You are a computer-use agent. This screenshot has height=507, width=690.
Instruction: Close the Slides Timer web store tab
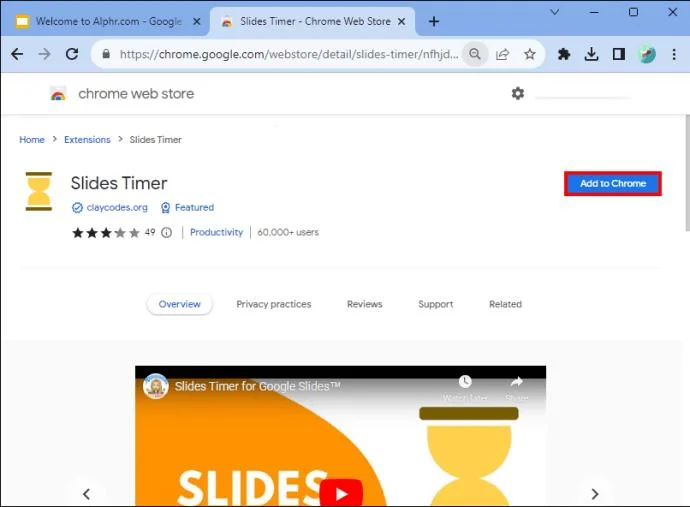401,21
